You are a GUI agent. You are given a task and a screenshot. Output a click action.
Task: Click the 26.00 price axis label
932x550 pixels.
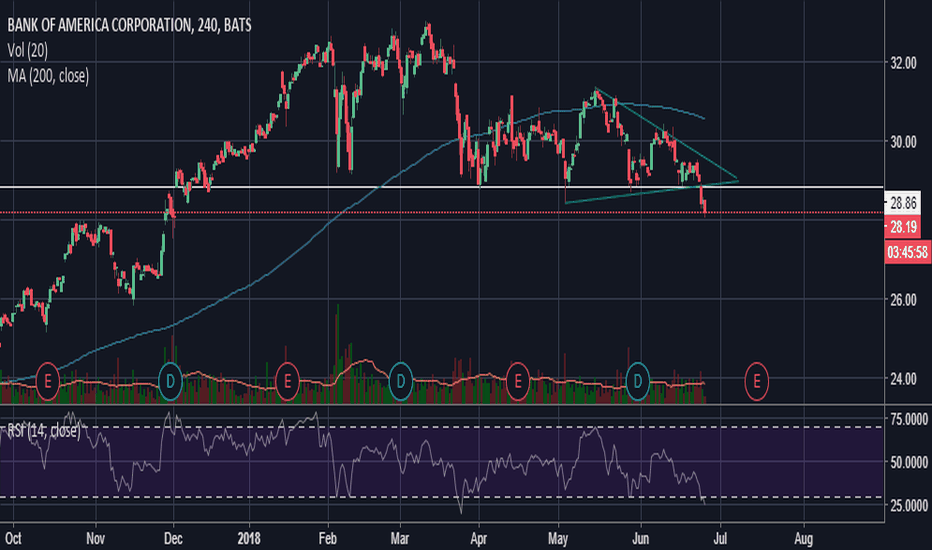[x=903, y=300]
